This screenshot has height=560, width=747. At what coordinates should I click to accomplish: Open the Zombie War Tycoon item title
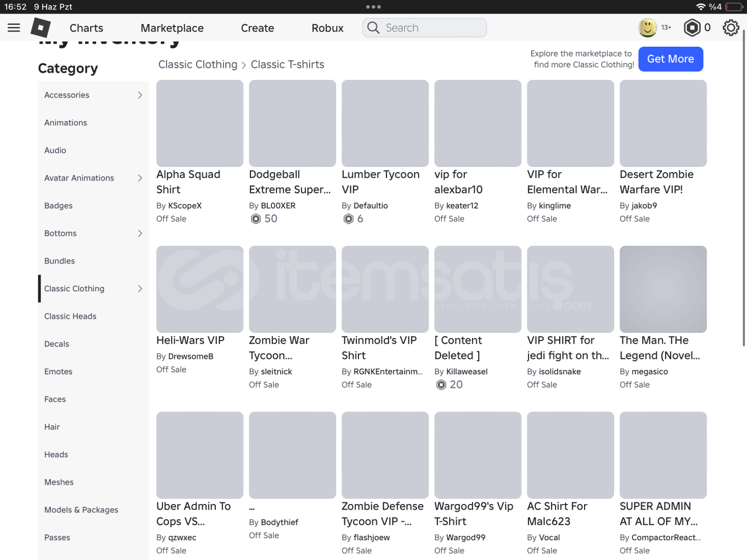pyautogui.click(x=279, y=348)
